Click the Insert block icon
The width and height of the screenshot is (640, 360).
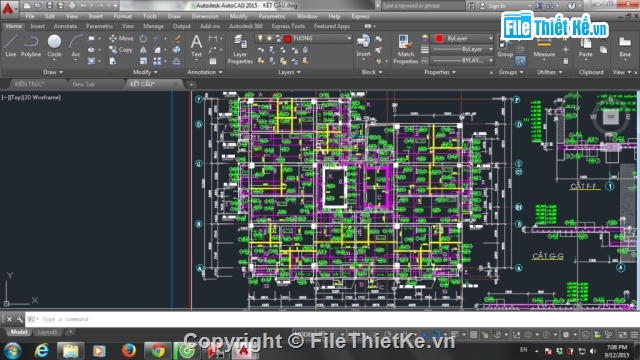tap(363, 46)
